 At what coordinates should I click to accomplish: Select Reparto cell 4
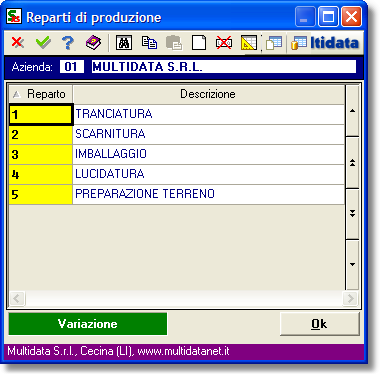pos(41,175)
